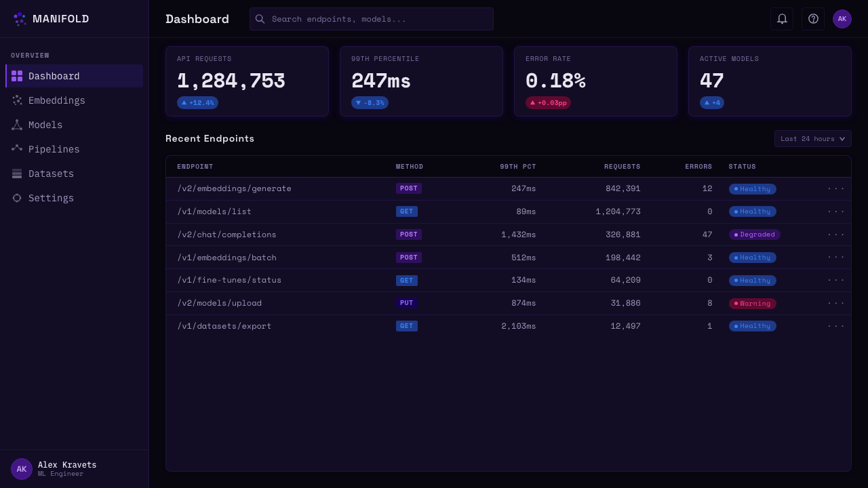This screenshot has width=868, height=488.
Task: Click the 1,432ms latency value
Action: click(519, 235)
